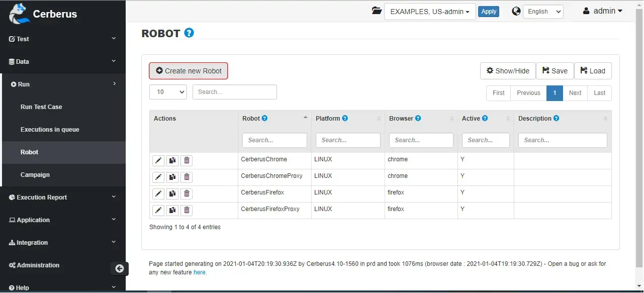This screenshot has width=644, height=293.
Task: Click the help icon next to Platform header
Action: 345,119
